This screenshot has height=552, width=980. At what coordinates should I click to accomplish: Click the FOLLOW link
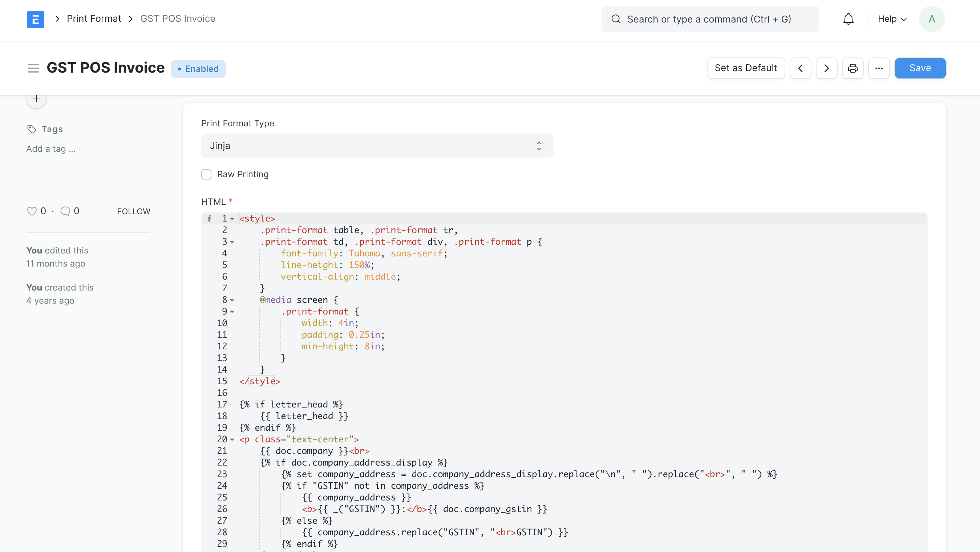tap(133, 211)
